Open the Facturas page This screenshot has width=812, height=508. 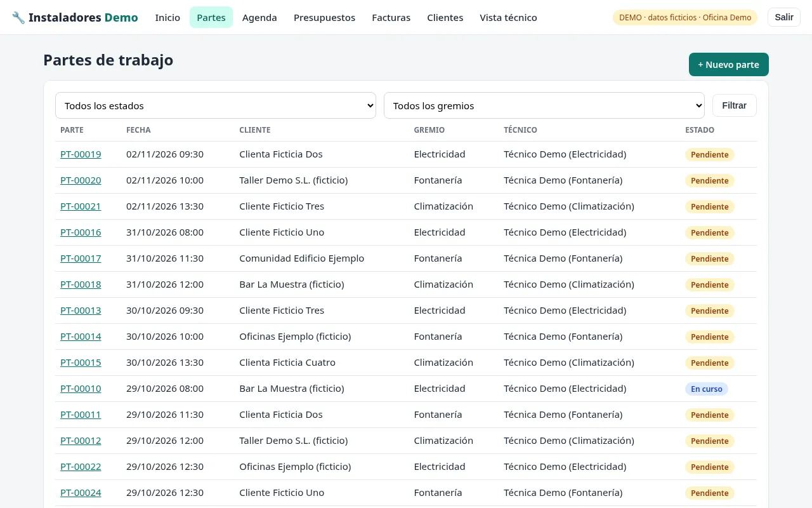391,18
